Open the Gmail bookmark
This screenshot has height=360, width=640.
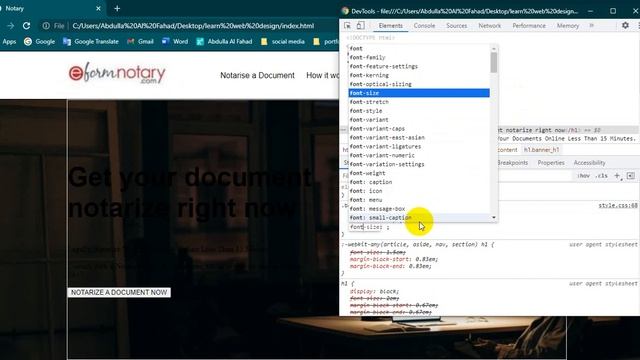140,41
